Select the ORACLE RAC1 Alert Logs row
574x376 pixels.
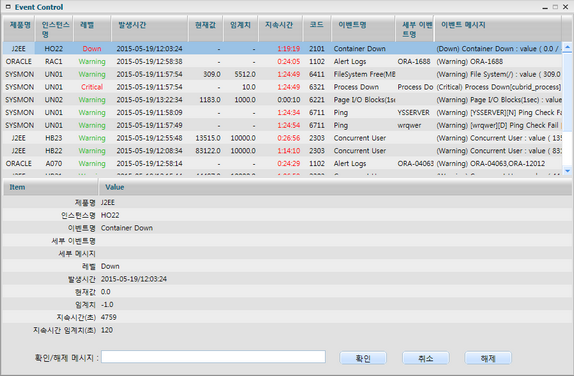pos(282,62)
